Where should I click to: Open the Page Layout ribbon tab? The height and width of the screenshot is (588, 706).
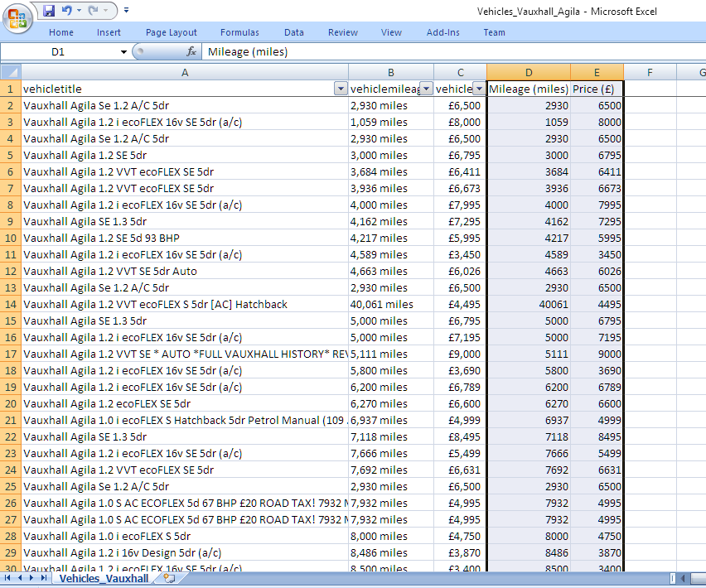pos(172,32)
